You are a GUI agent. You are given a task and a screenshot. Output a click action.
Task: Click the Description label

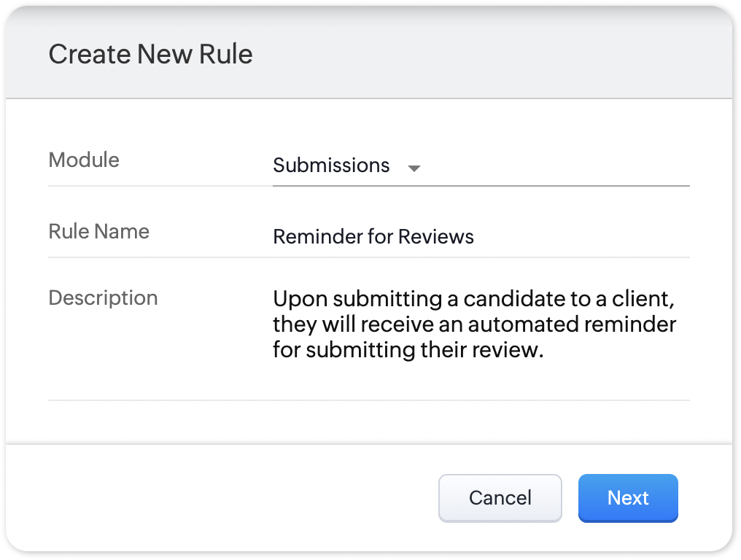coord(103,298)
